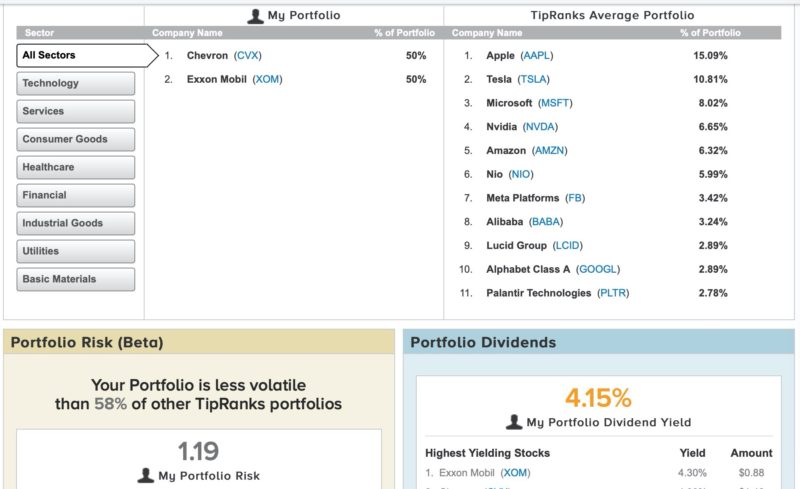The width and height of the screenshot is (800, 489).
Task: Filter by Financial sector
Action: pos(76,195)
